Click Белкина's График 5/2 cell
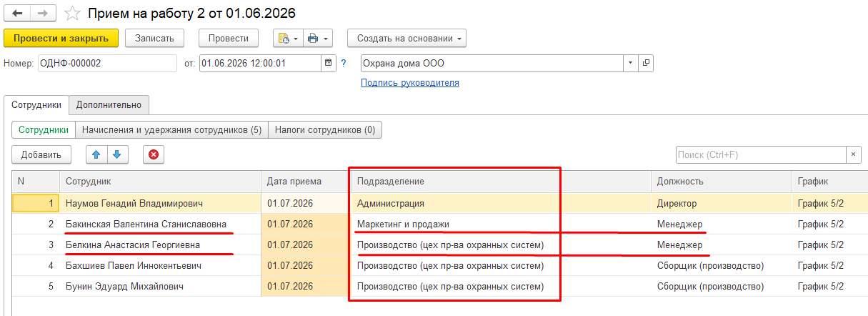 tap(829, 245)
